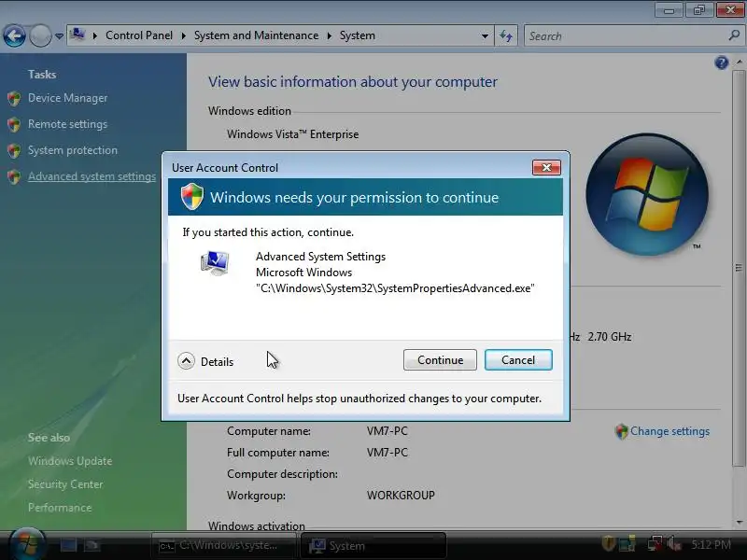747x560 pixels.
Task: Click the 5:12 PM taskbar clock
Action: [x=711, y=544]
